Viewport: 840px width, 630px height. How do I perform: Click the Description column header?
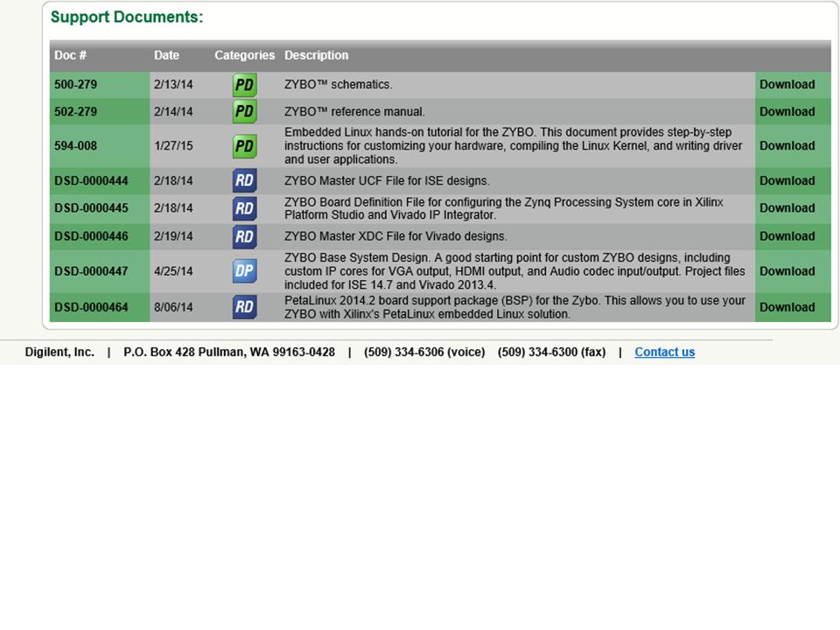click(316, 55)
